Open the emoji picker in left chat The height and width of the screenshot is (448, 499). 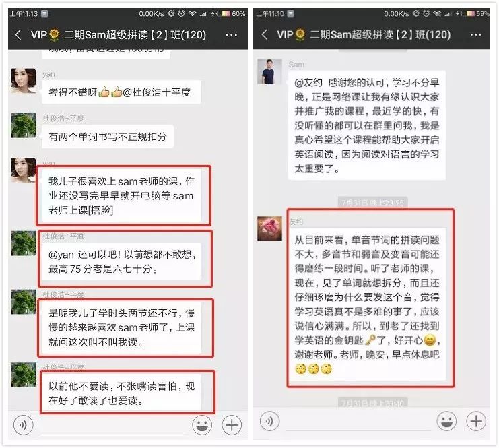202,425
